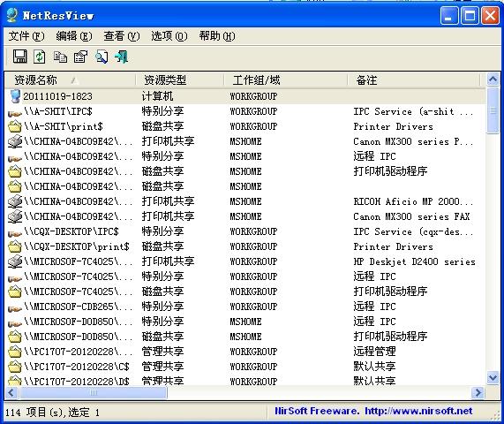The height and width of the screenshot is (424, 504).
Task: Minimize the NetResView window
Action: tap(449, 15)
